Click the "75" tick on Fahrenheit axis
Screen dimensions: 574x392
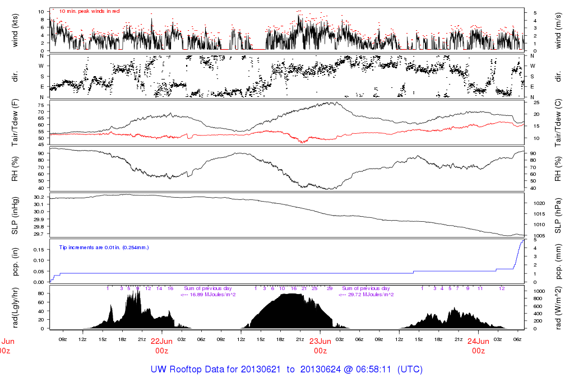[41, 105]
